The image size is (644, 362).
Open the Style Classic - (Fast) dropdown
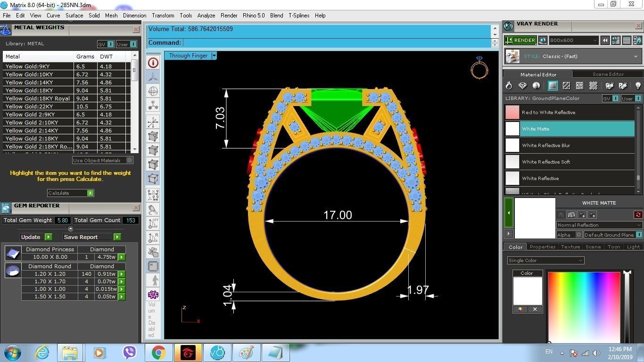click(573, 57)
